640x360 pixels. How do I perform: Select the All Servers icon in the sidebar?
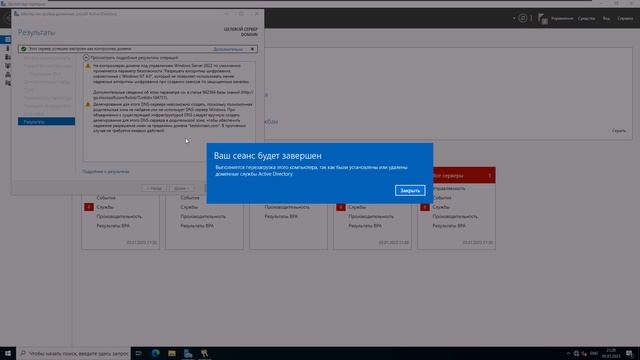coord(7,57)
